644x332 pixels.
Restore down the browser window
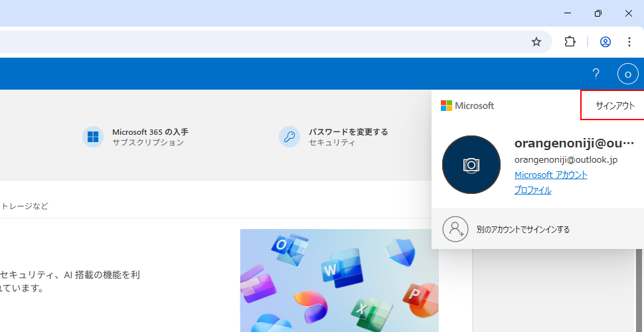598,13
